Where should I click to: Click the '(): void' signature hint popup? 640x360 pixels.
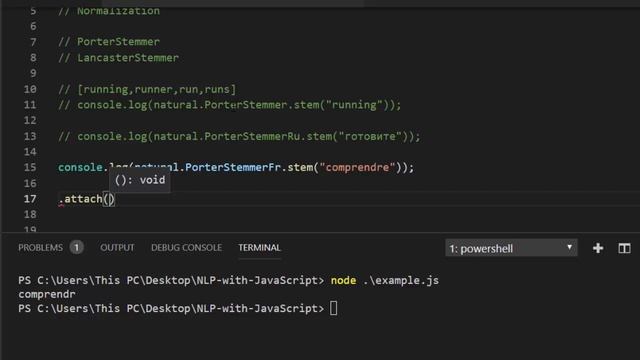tap(140, 180)
